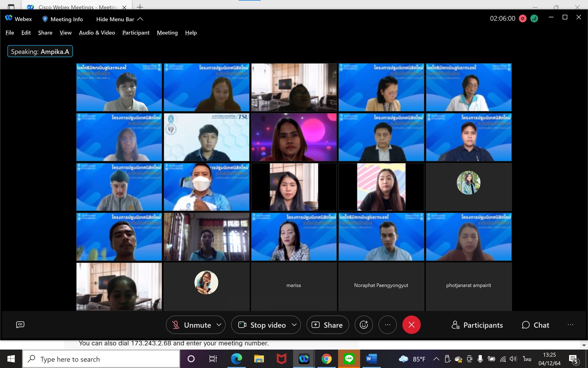This screenshot has height=368, width=588.
Task: Open the reactions smiley icon
Action: click(364, 325)
